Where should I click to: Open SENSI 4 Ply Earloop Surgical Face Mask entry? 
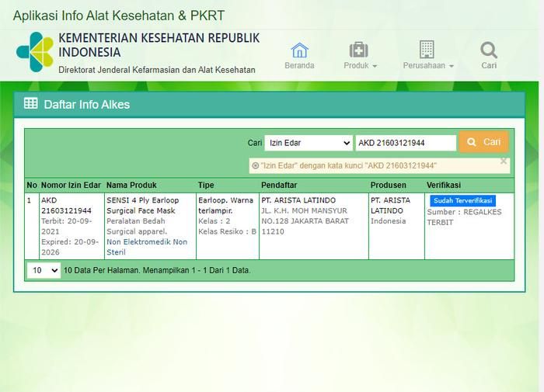(141, 205)
